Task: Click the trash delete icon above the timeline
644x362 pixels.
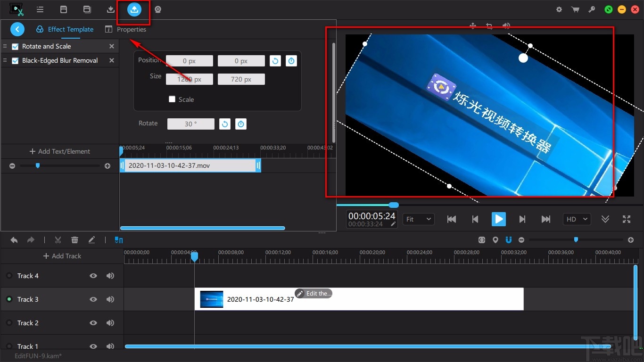Action: (74, 240)
